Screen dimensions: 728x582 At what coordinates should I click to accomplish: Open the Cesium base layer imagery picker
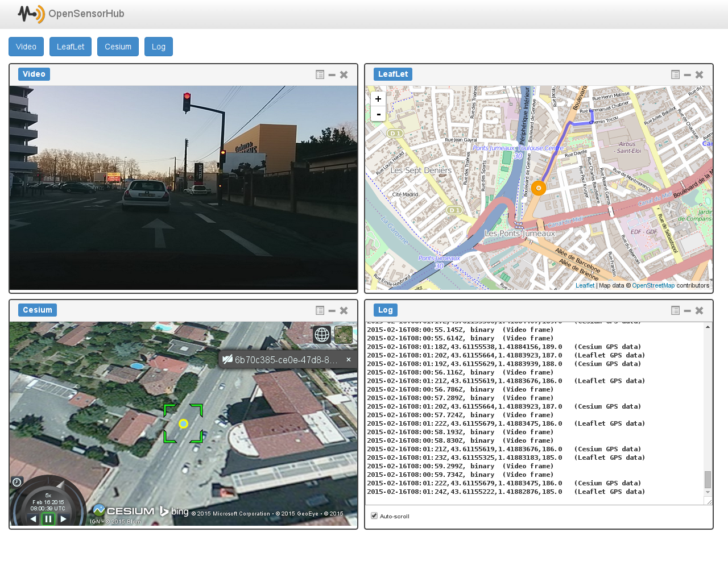pyautogui.click(x=344, y=335)
